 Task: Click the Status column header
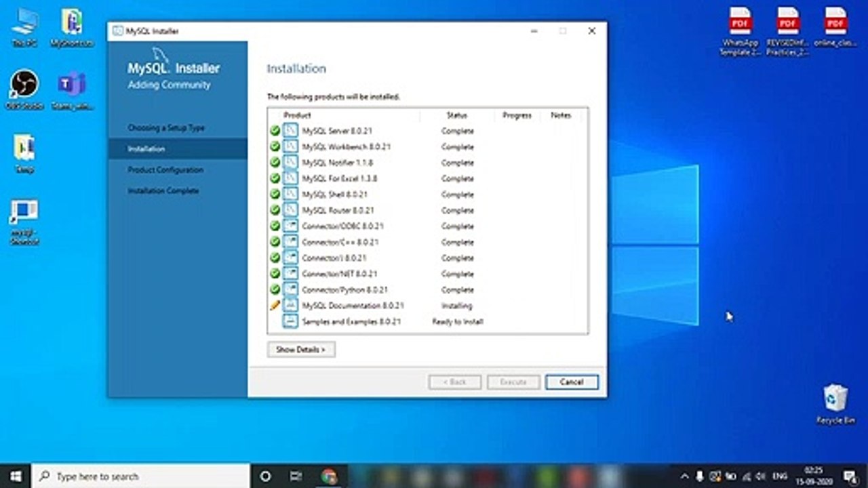[457, 115]
